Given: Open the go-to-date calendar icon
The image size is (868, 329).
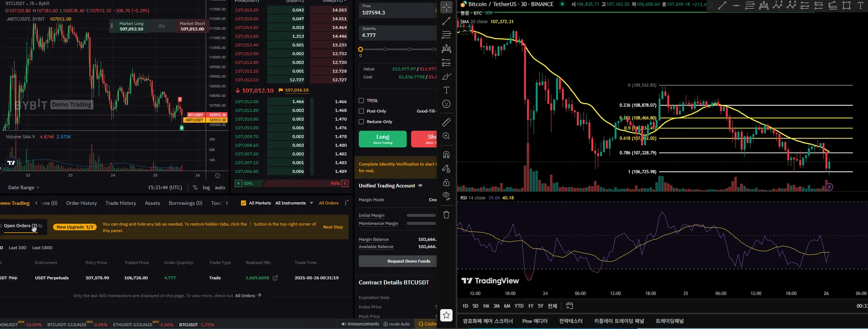Looking at the screenshot, I should click(x=570, y=306).
